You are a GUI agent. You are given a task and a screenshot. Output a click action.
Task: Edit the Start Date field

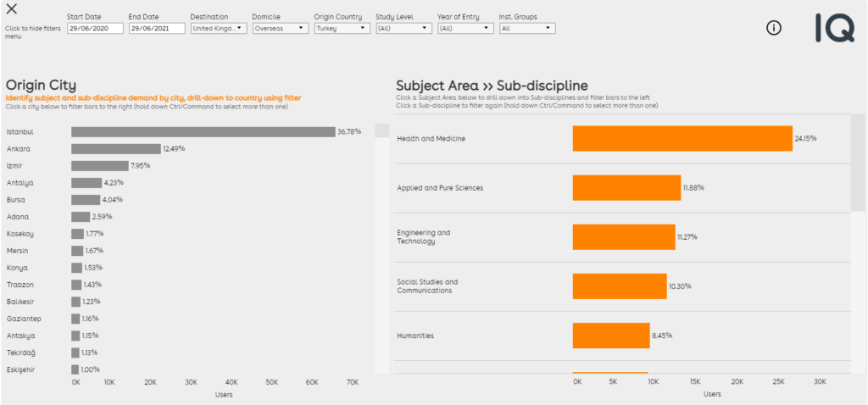click(95, 28)
